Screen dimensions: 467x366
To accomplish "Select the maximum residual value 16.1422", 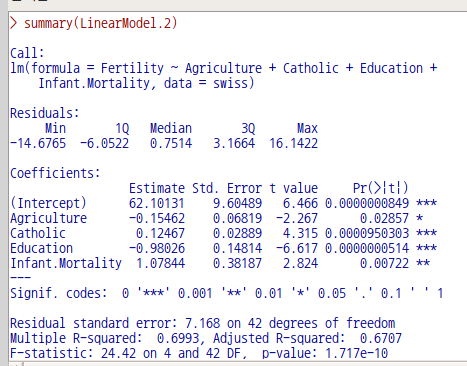I will pyautogui.click(x=294, y=143).
